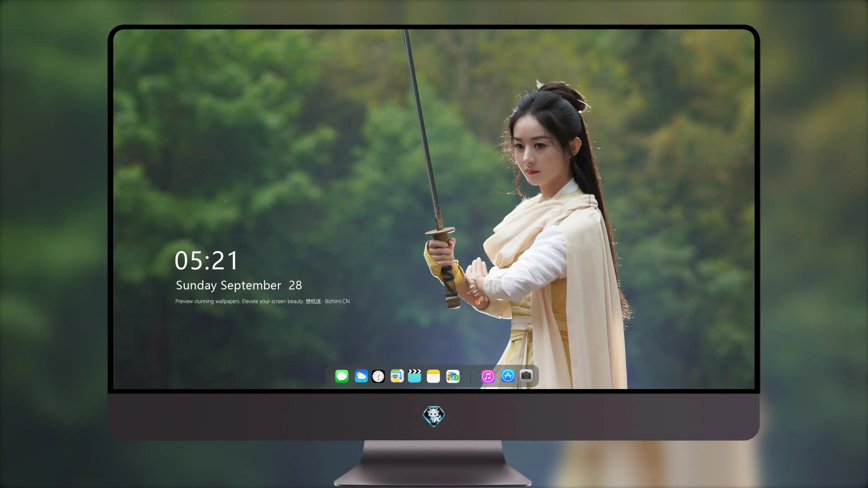Click the dragon logo on the monitor chin
The image size is (868, 488).
[434, 416]
